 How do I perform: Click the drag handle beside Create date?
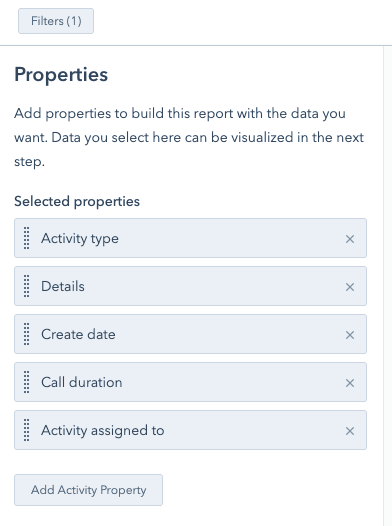pos(26,334)
